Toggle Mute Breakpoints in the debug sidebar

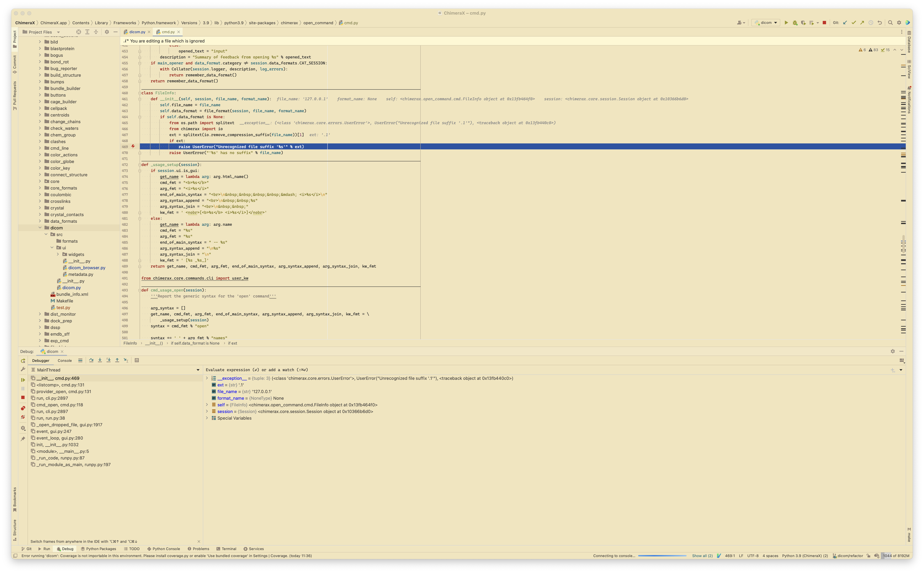[23, 417]
